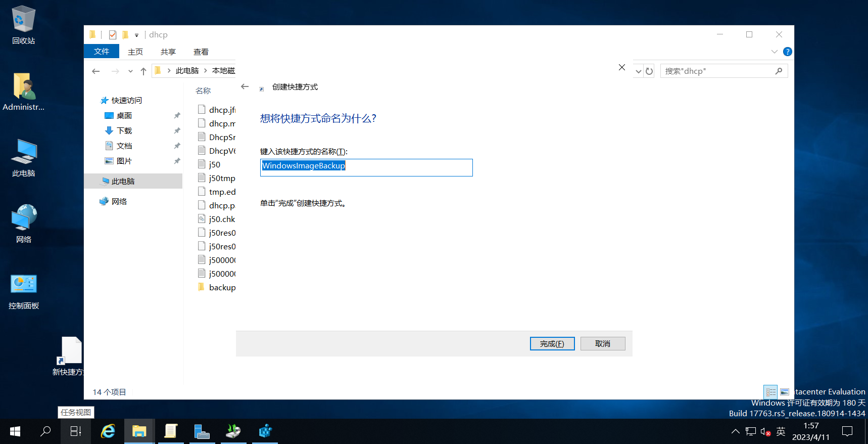Switch to the 查看 ribbon tab
Screen dimensions: 868x444
(x=201, y=52)
